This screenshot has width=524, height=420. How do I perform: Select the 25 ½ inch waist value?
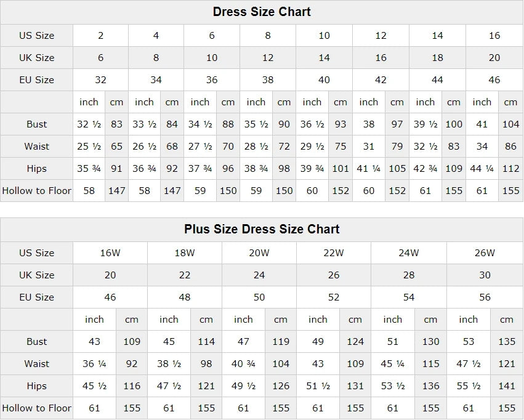click(89, 147)
